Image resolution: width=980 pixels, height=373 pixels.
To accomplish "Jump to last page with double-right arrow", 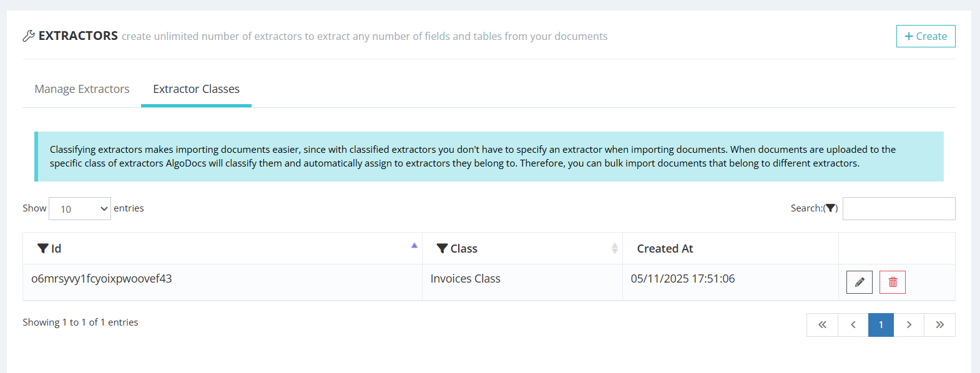I will coord(939,324).
